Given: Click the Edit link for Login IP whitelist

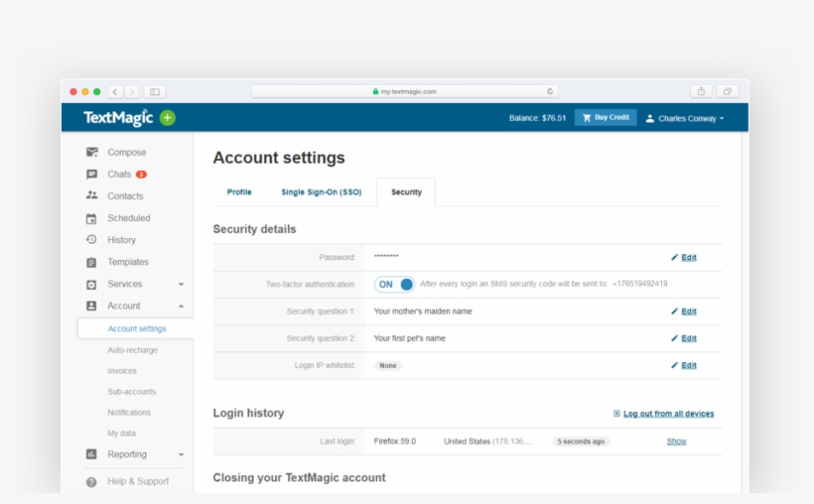Looking at the screenshot, I should pos(689,365).
